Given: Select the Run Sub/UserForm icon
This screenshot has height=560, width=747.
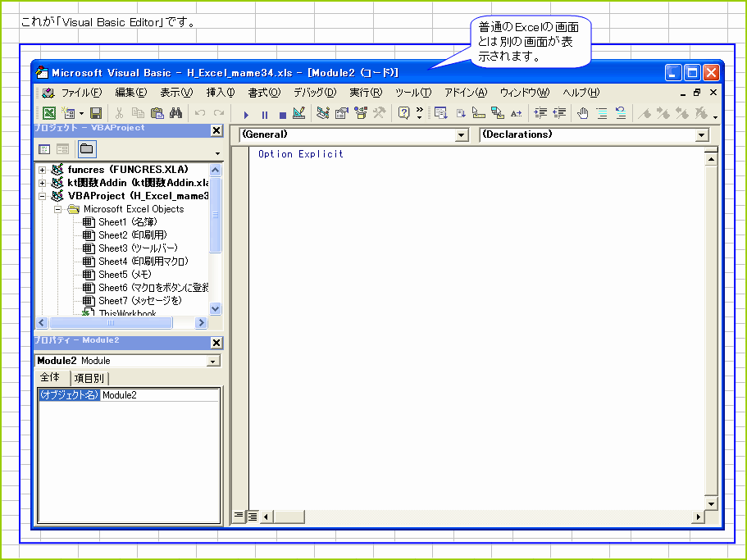Looking at the screenshot, I should 245,114.
